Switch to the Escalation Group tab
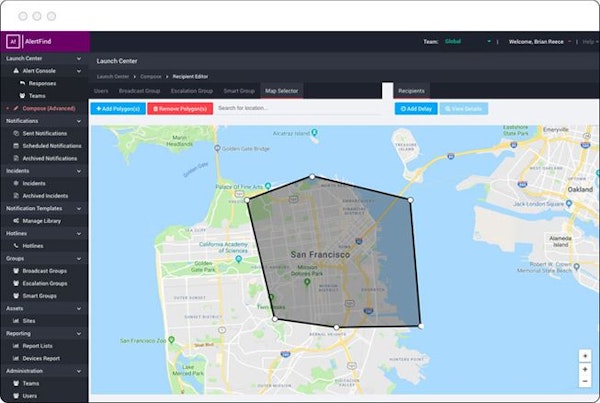This screenshot has height=403, width=600. tap(192, 91)
